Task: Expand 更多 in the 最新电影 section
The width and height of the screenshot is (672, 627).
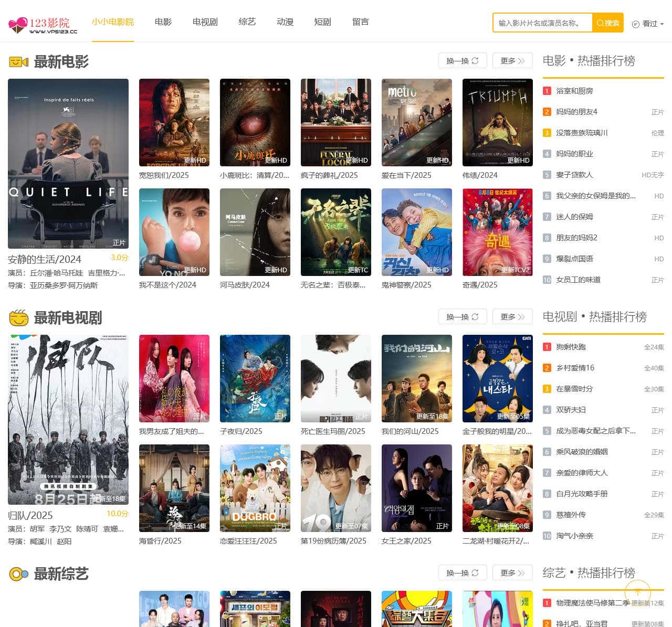Action: (x=512, y=61)
